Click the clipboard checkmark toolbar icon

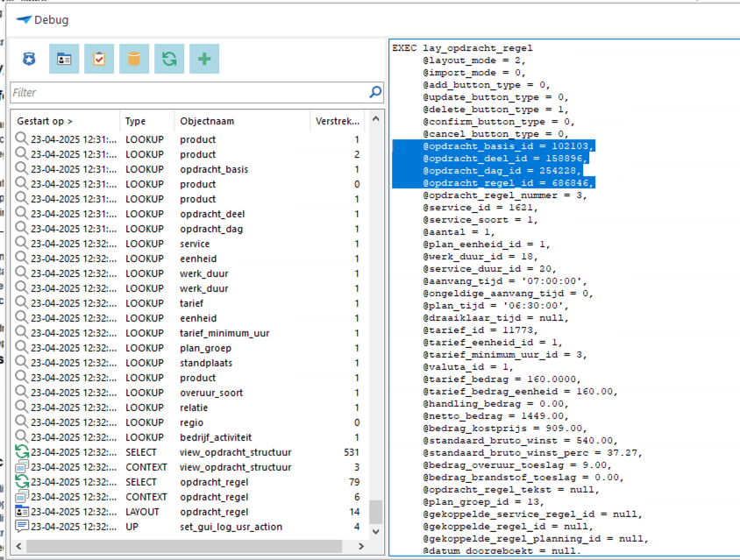coord(99,59)
